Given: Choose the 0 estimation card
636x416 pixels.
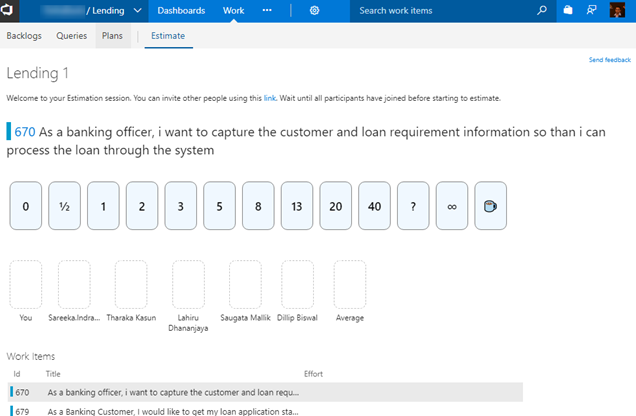Looking at the screenshot, I should tap(26, 206).
